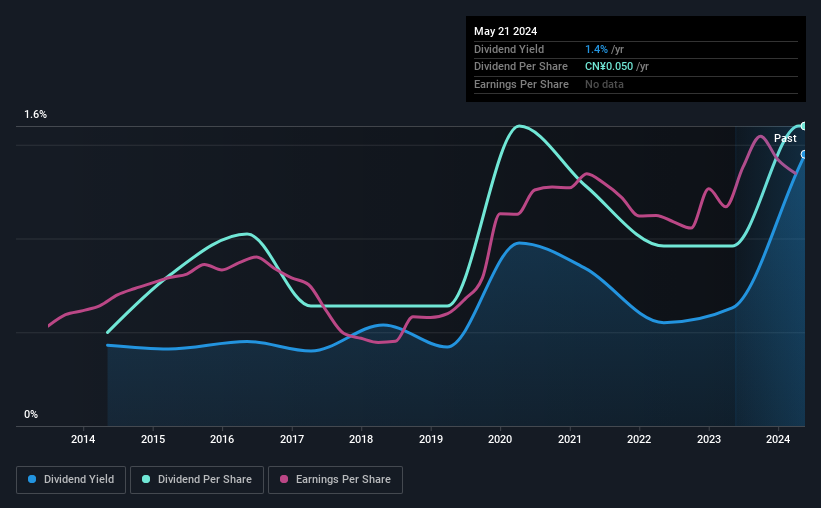Click the 1.4% dividend yield value
The height and width of the screenshot is (508, 821).
[596, 49]
